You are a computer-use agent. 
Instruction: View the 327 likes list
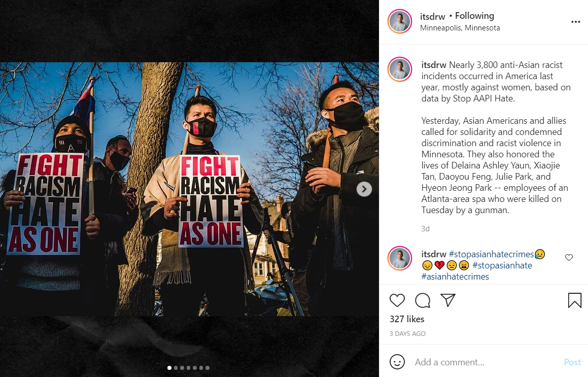[407, 319]
